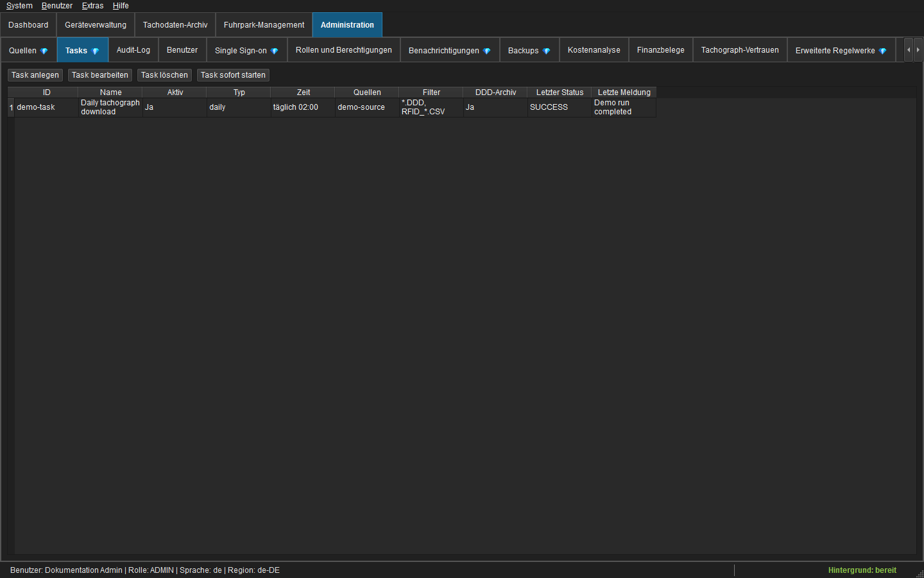Click the diamond icon on Backups tab
The height and width of the screenshot is (578, 924).
547,51
